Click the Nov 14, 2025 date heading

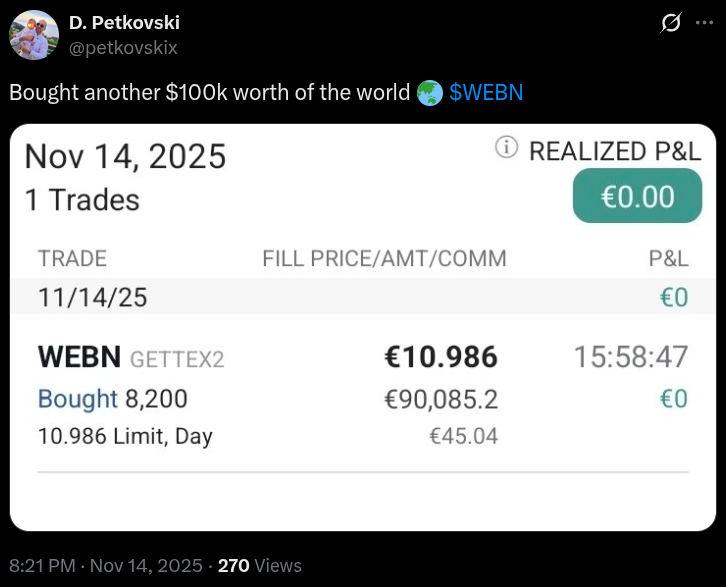pyautogui.click(x=125, y=157)
